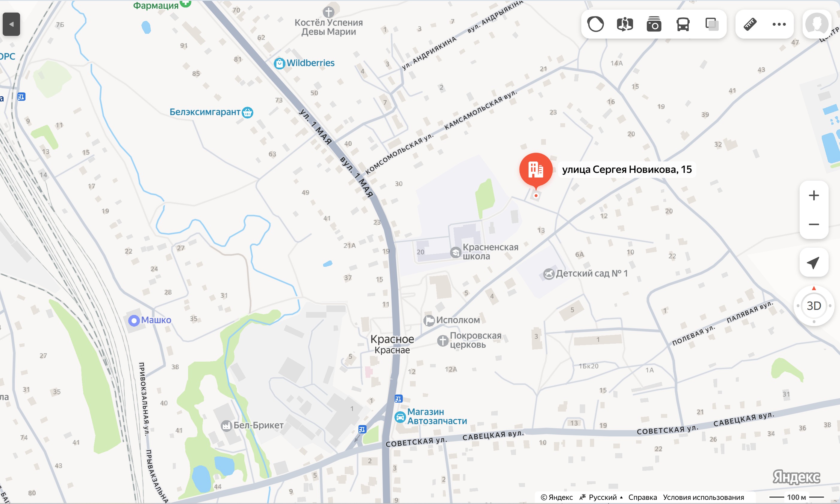This screenshot has width=840, height=504.
Task: Expand the collapsed side panel arrow
Action: point(11,24)
